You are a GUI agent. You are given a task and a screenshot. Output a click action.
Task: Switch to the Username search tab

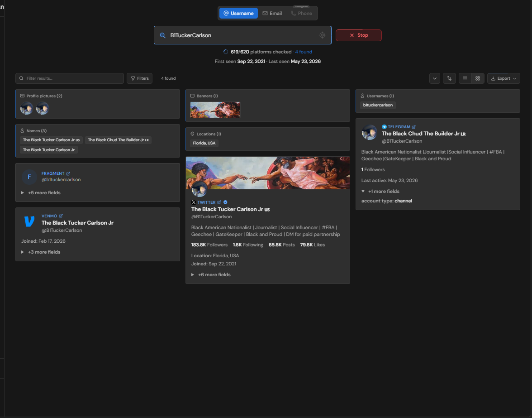238,13
